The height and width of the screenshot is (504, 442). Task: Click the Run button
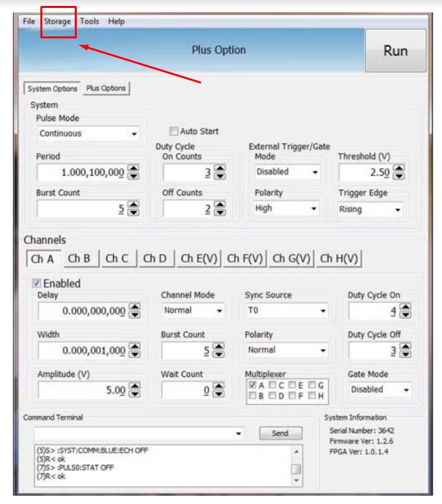[396, 50]
